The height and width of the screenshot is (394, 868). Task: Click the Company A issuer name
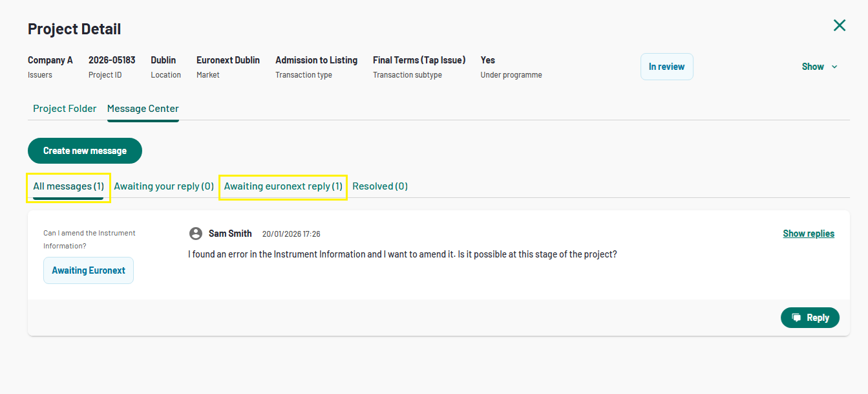pyautogui.click(x=50, y=60)
